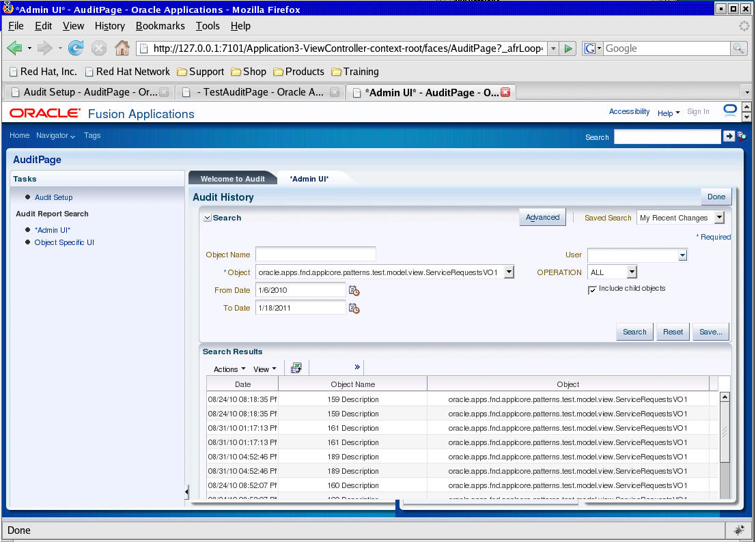Click the green Go arrow in address bar
Screen dimensions: 756x542
click(x=569, y=48)
